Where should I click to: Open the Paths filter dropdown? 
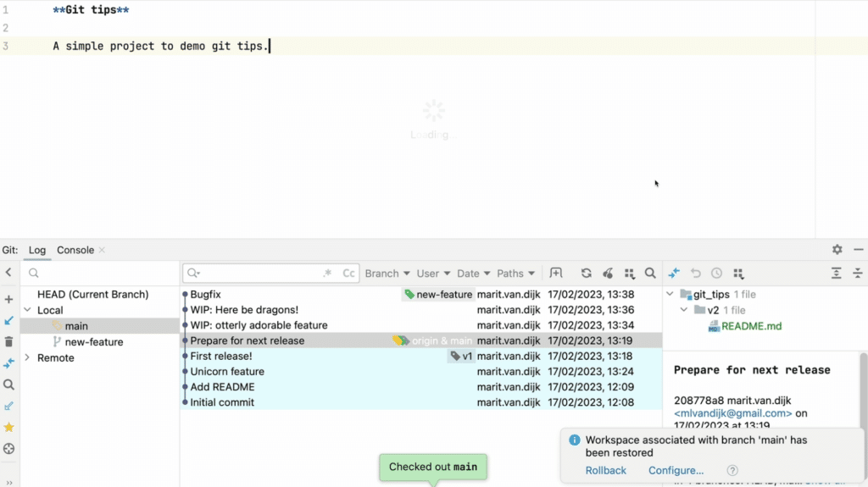pyautogui.click(x=515, y=274)
